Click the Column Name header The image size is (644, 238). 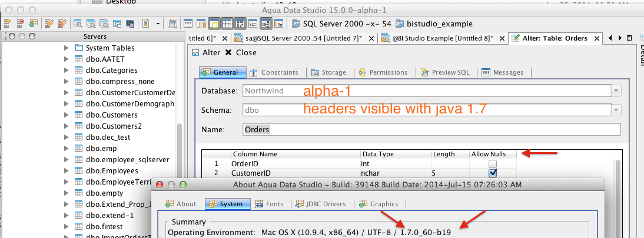tap(296, 155)
